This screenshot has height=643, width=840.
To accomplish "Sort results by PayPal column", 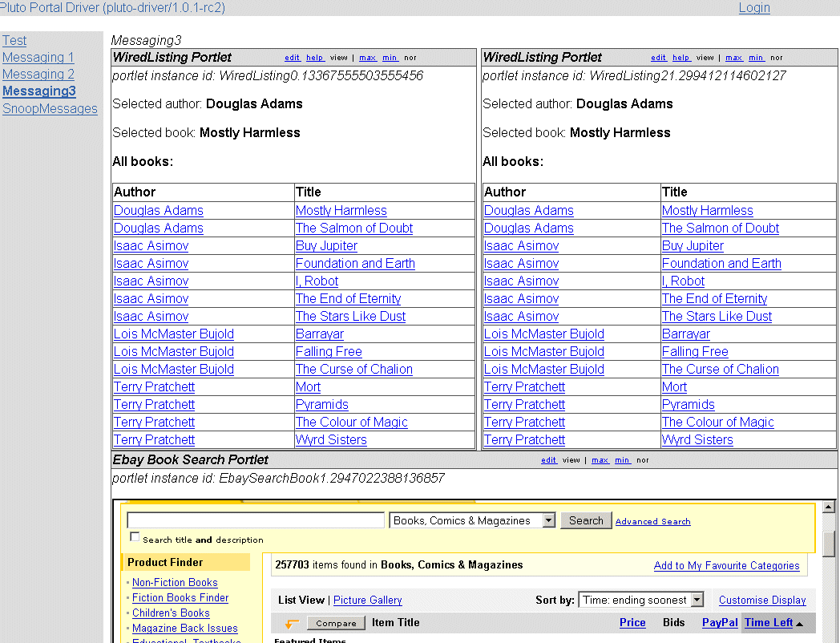I will click(x=720, y=623).
